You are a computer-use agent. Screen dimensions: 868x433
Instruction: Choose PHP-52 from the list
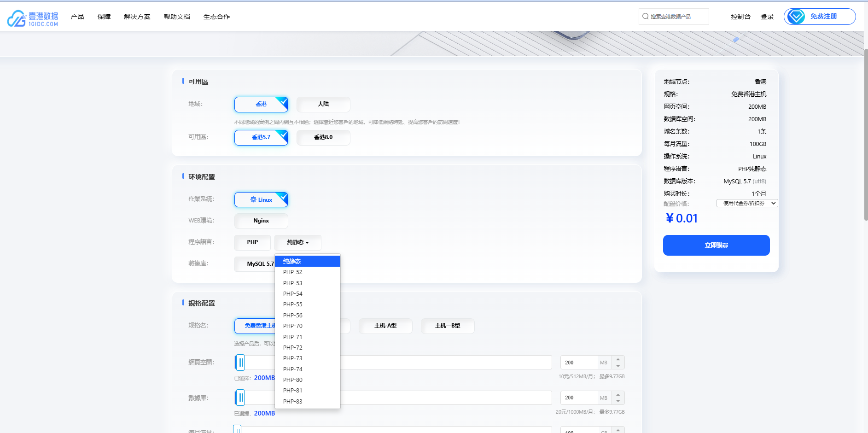click(x=308, y=272)
